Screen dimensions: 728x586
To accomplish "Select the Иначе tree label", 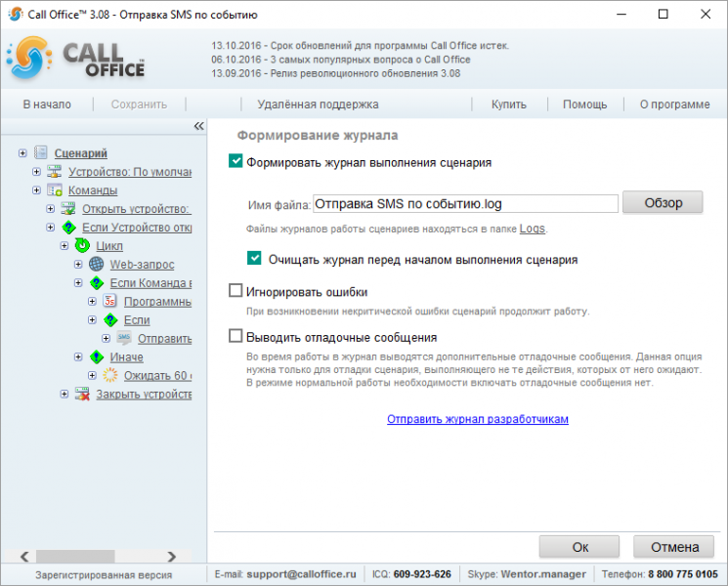I will point(126,357).
